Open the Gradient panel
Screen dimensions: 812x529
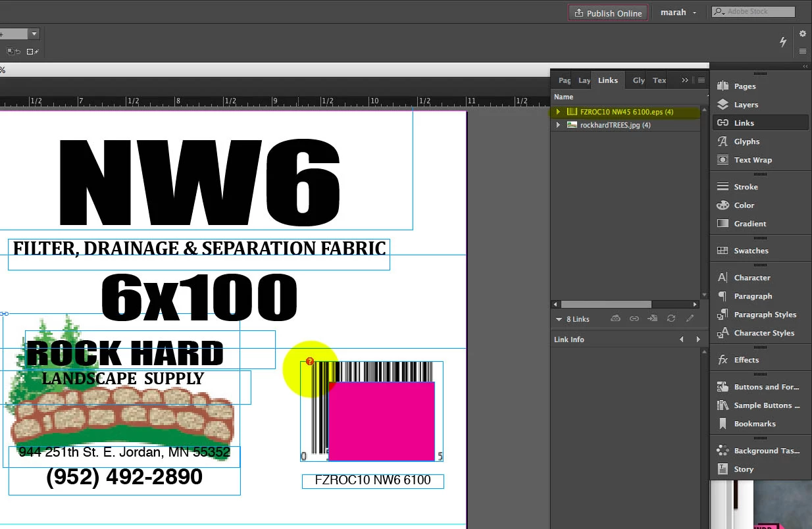click(760, 224)
